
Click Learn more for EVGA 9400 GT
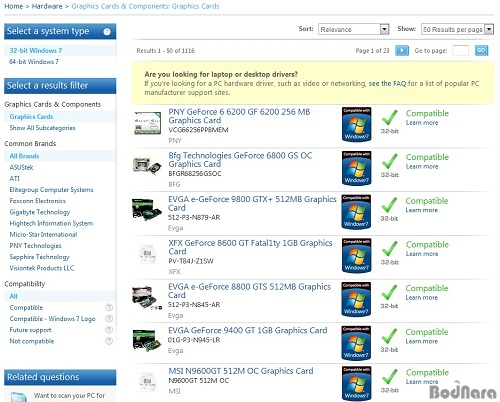pyautogui.click(x=421, y=341)
